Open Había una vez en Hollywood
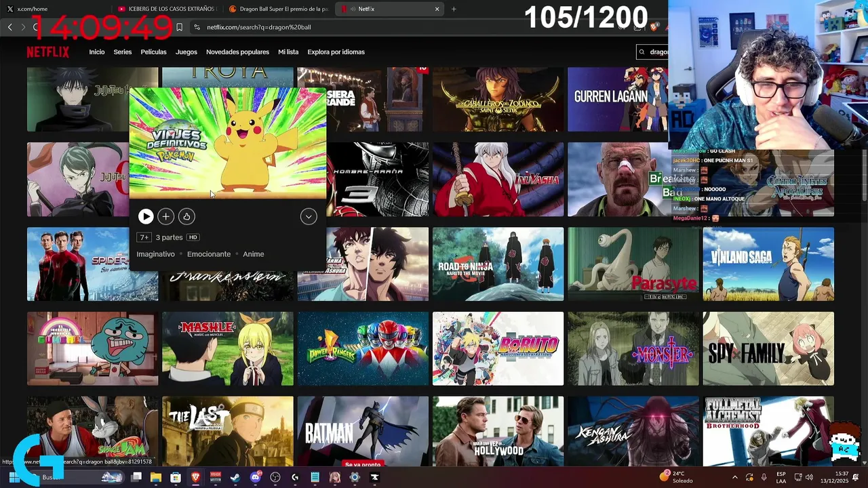Image resolution: width=868 pixels, height=488 pixels. pyautogui.click(x=498, y=431)
